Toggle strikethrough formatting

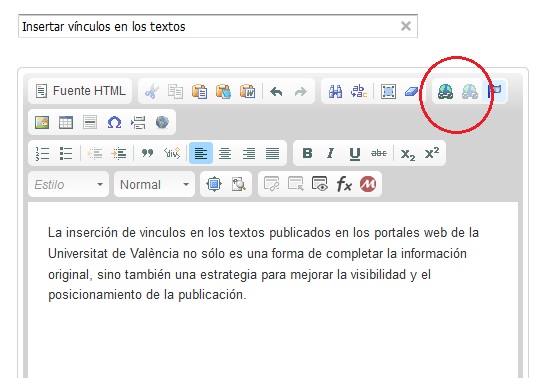click(x=378, y=153)
